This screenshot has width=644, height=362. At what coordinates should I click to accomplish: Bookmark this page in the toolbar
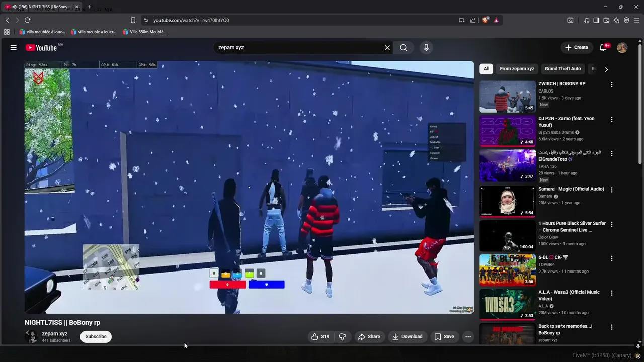(133, 20)
